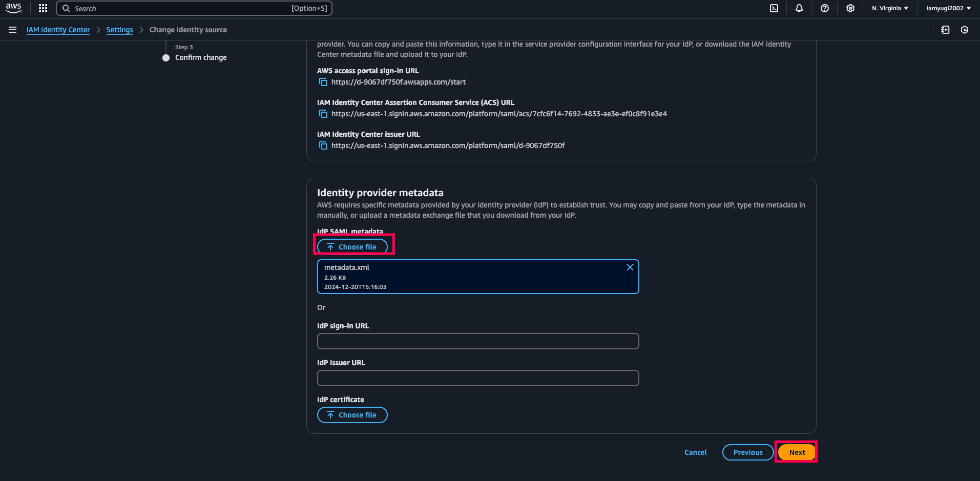Expand the N. Virginia region selector

890,8
